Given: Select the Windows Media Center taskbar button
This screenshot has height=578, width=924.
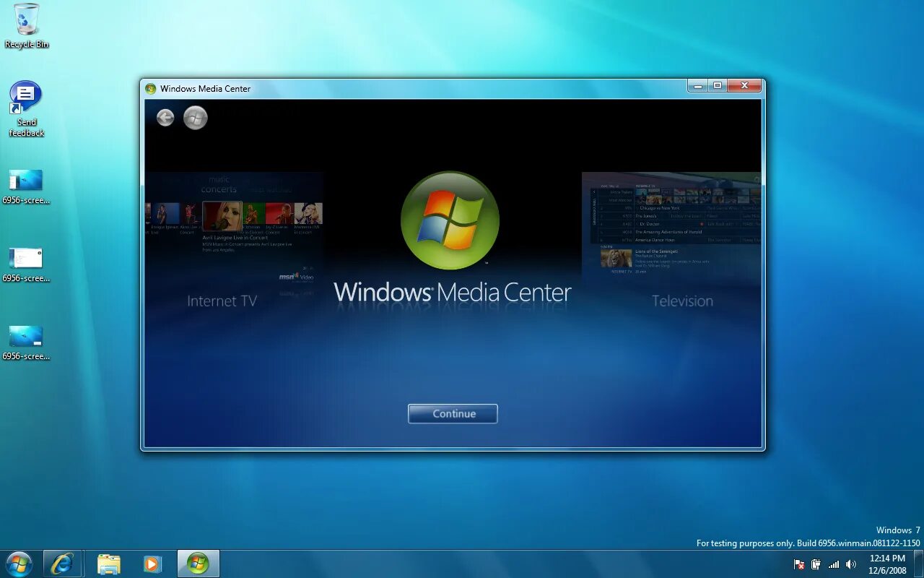Looking at the screenshot, I should coord(198,564).
